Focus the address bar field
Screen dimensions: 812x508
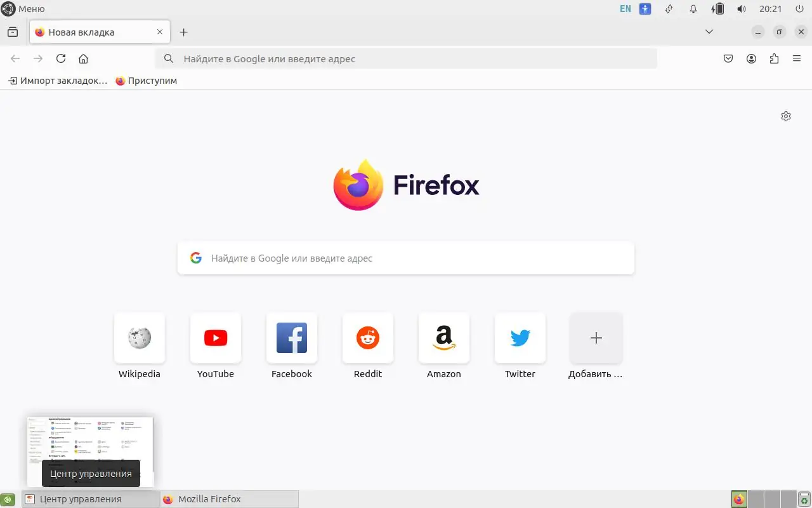(x=406, y=59)
